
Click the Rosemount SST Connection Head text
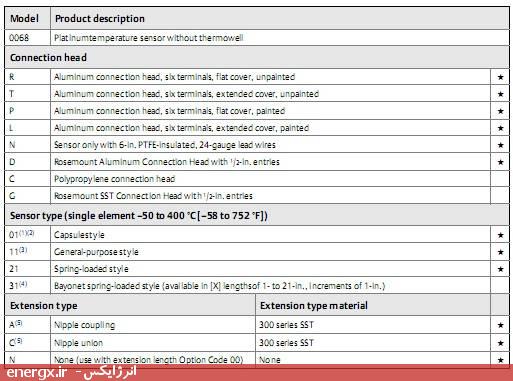[153, 196]
